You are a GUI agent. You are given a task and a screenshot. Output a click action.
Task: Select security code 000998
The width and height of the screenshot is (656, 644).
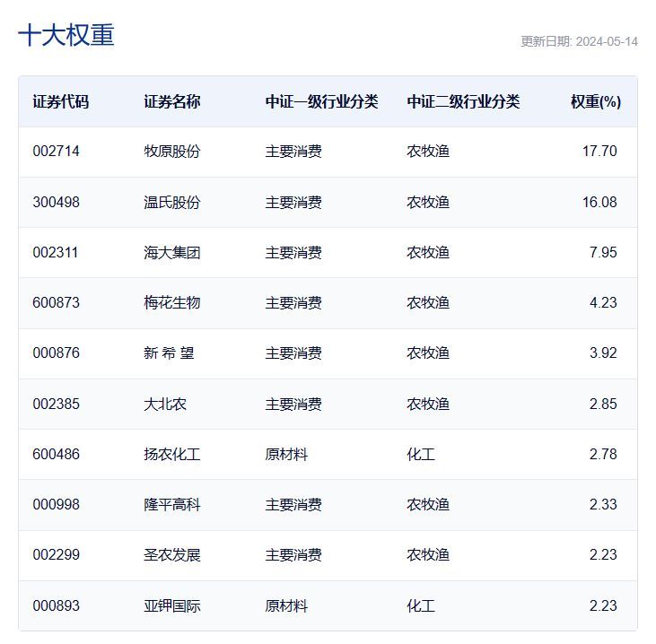[x=56, y=504]
